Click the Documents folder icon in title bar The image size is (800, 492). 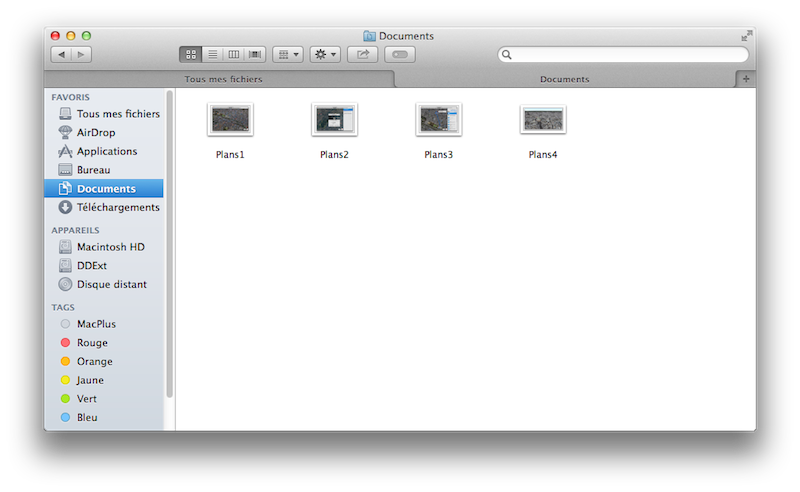369,36
